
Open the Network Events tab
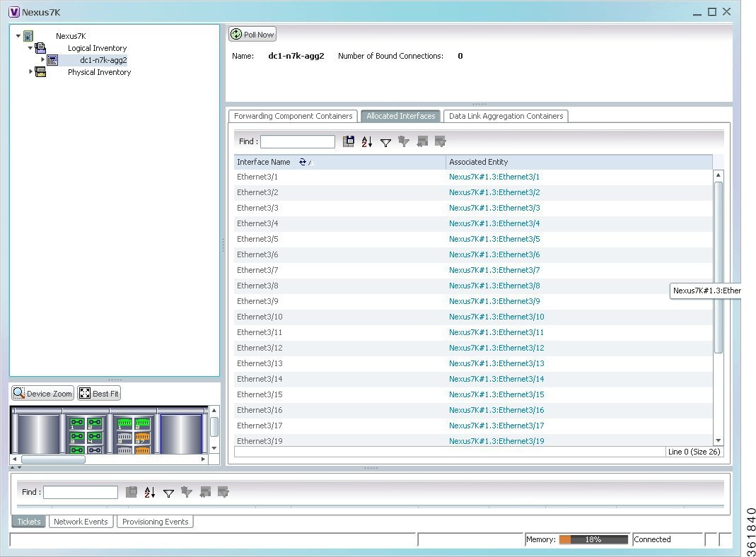[x=81, y=522]
